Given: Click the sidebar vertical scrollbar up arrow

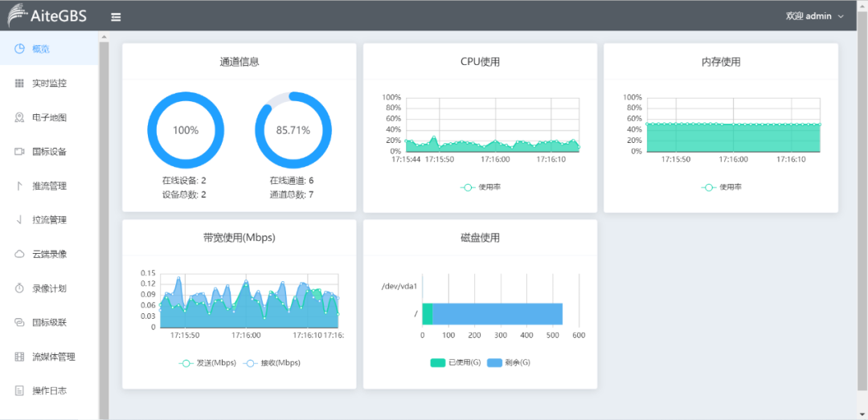Looking at the screenshot, I should (x=104, y=37).
